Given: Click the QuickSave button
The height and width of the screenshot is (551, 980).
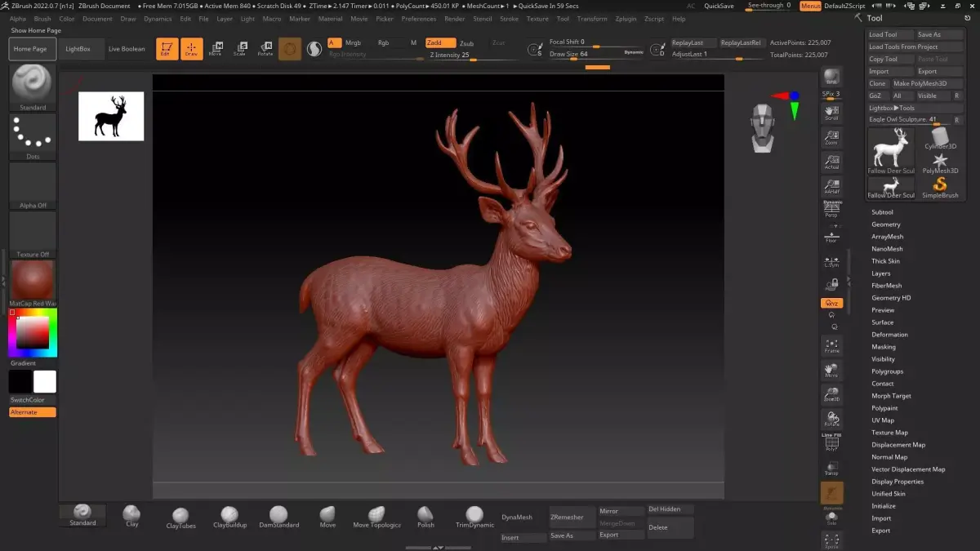Looking at the screenshot, I should 719,6.
